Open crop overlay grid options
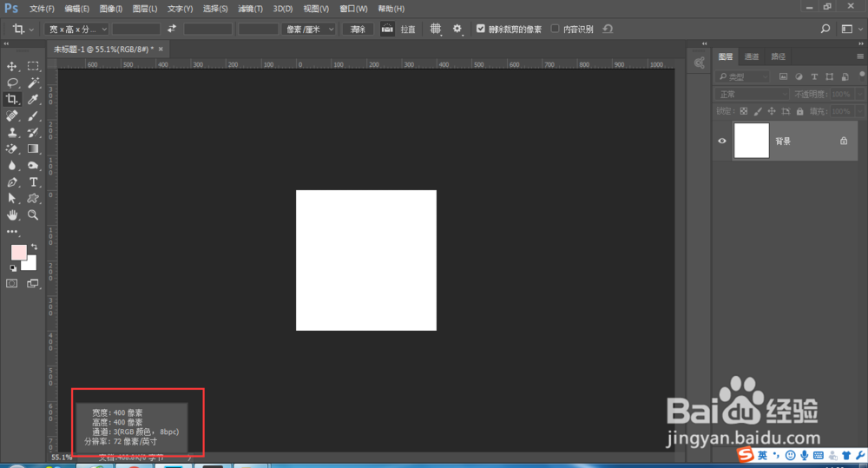 click(436, 29)
